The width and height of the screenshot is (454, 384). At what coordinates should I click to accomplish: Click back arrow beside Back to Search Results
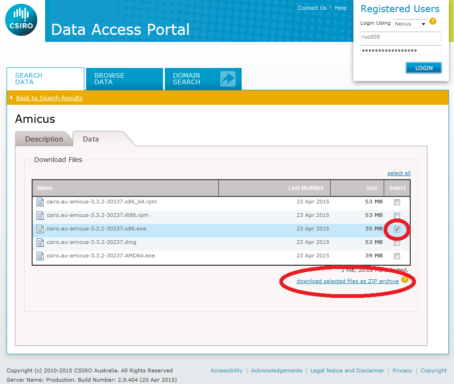tap(11, 98)
